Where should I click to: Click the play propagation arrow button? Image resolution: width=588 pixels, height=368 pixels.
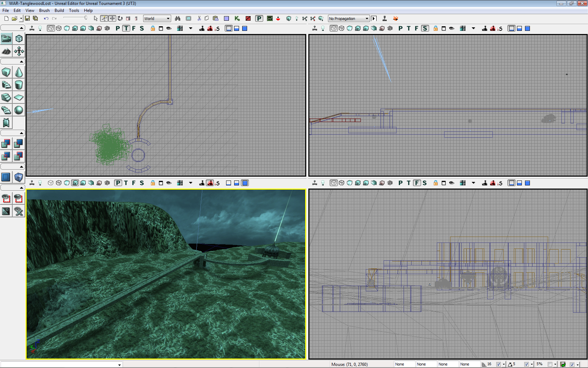point(374,19)
